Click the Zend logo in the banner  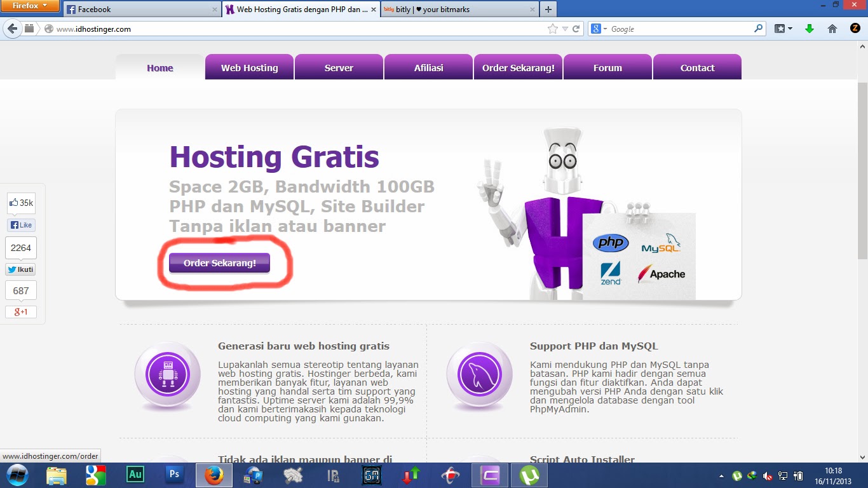610,273
